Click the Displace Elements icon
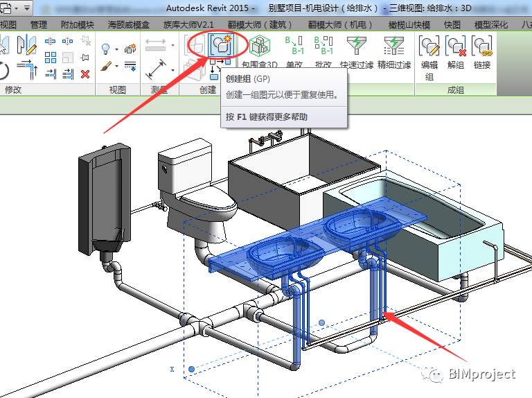The image size is (532, 398). (130, 49)
